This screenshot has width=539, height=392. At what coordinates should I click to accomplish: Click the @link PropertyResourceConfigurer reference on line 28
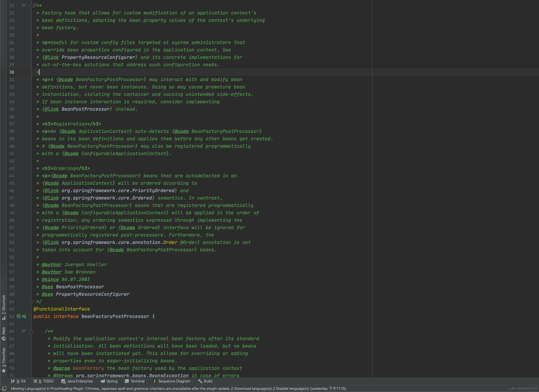pos(98,57)
